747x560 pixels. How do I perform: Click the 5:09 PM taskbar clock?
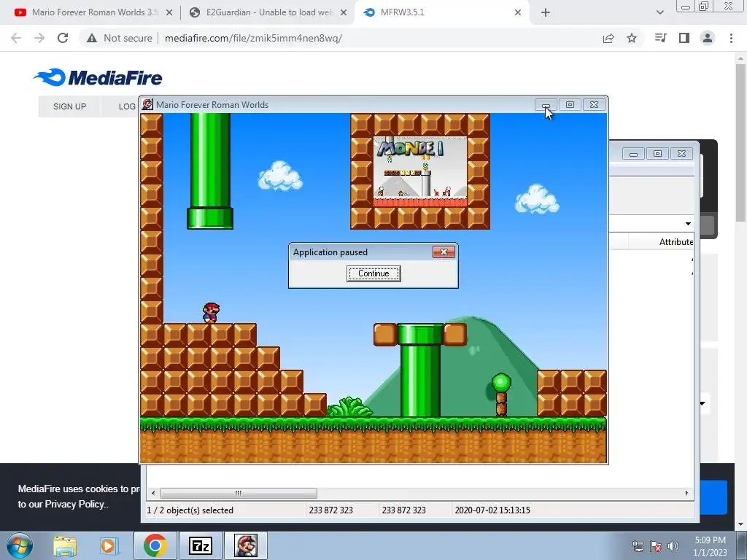click(x=710, y=540)
